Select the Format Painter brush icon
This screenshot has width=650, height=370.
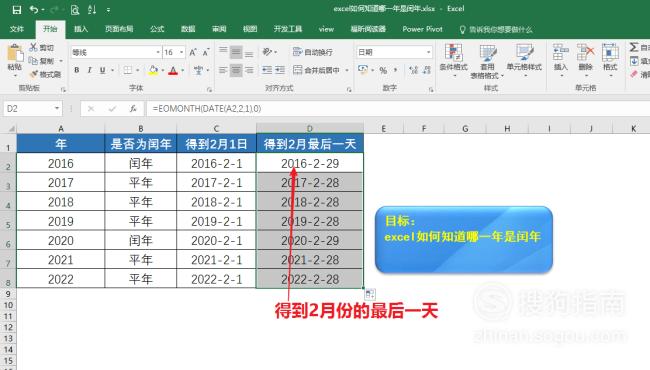34,75
